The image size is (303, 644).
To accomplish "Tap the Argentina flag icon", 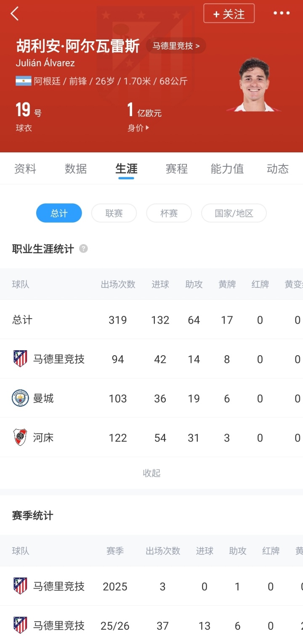I will (24, 81).
